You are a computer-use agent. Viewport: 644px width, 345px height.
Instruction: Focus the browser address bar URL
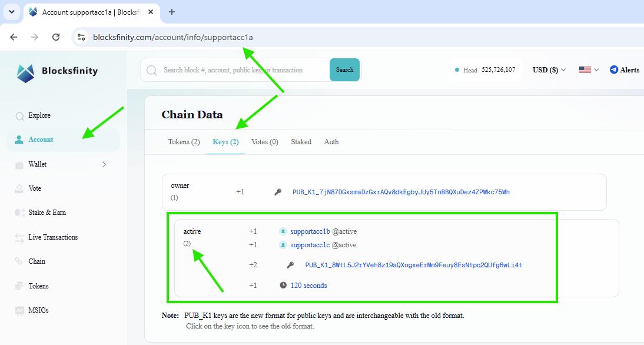pyautogui.click(x=173, y=37)
